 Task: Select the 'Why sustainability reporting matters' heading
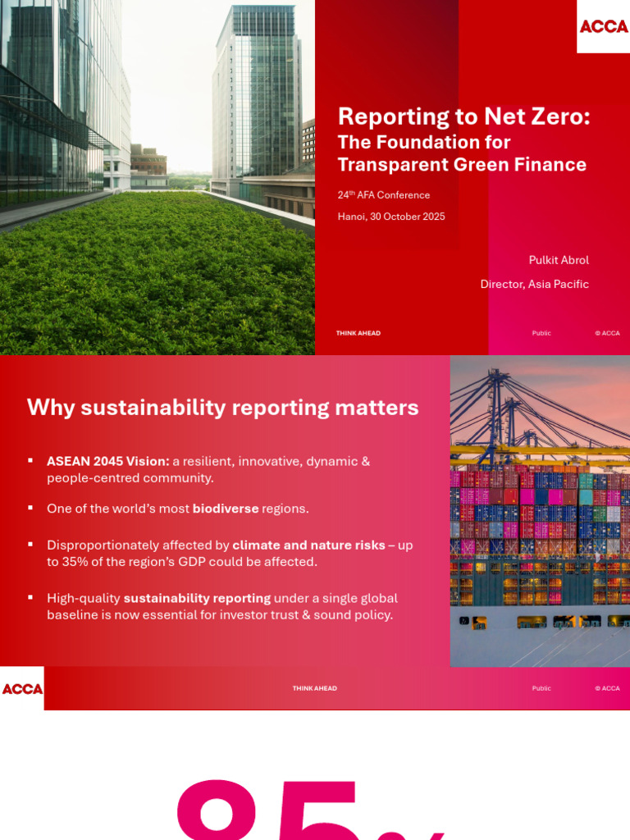[x=223, y=408]
